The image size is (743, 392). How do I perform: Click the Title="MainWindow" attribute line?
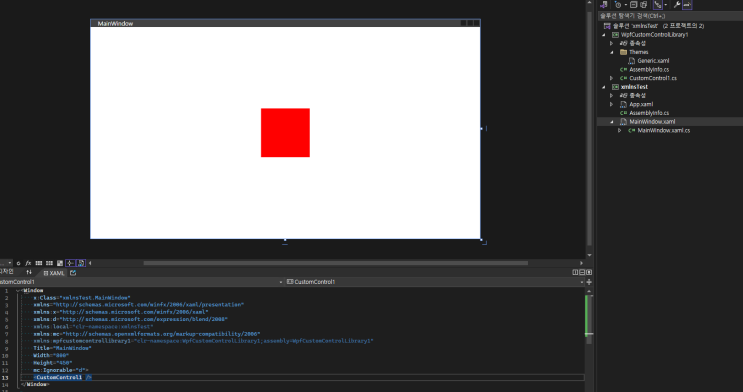[62, 348]
